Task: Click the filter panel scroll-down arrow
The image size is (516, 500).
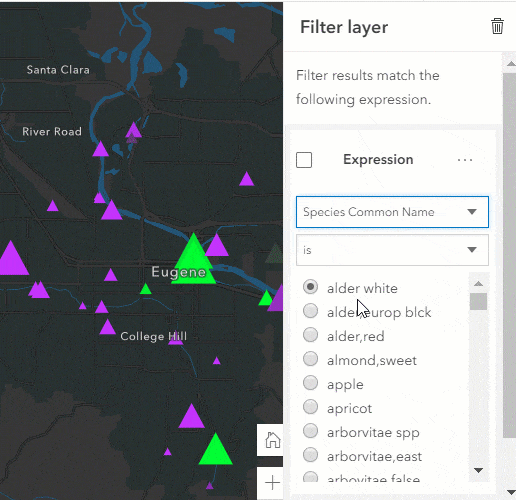Action: pos(511,492)
